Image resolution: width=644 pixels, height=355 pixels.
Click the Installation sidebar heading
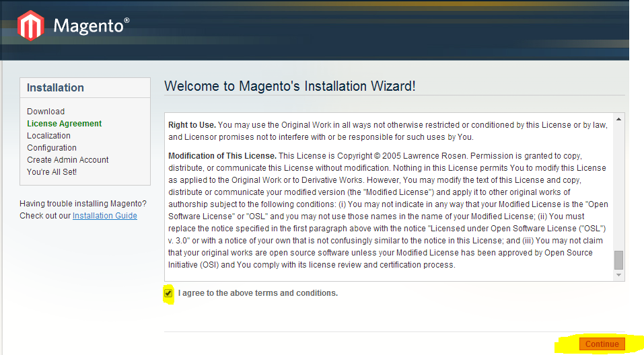(55, 87)
